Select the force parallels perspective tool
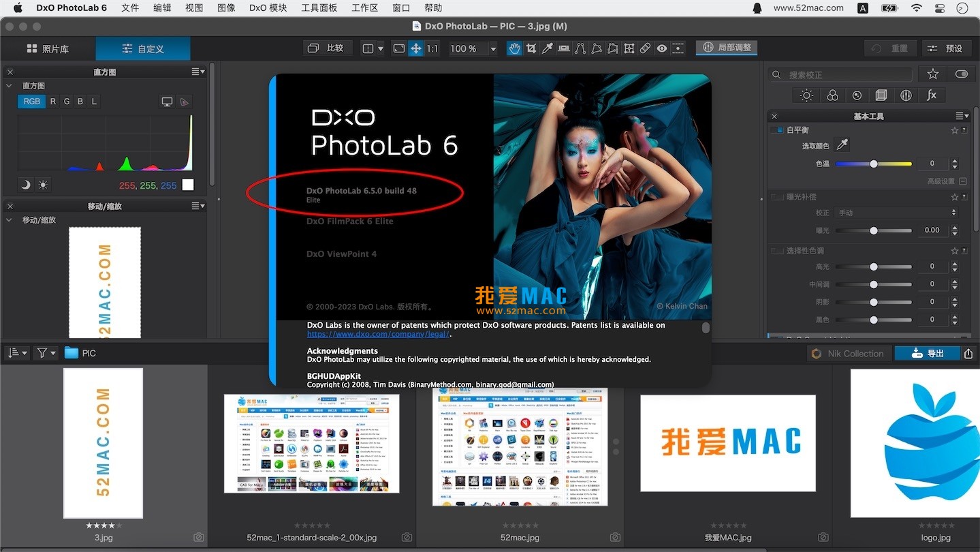Image resolution: width=980 pixels, height=552 pixels. 580,48
